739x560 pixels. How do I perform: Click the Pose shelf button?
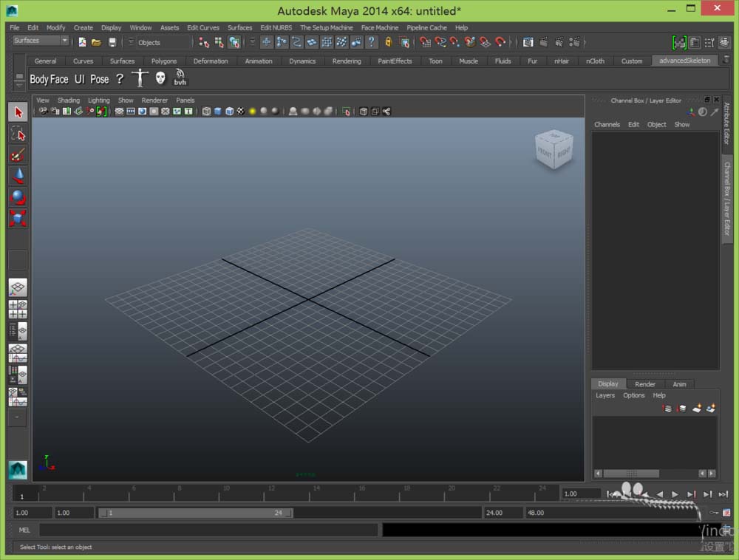[99, 79]
